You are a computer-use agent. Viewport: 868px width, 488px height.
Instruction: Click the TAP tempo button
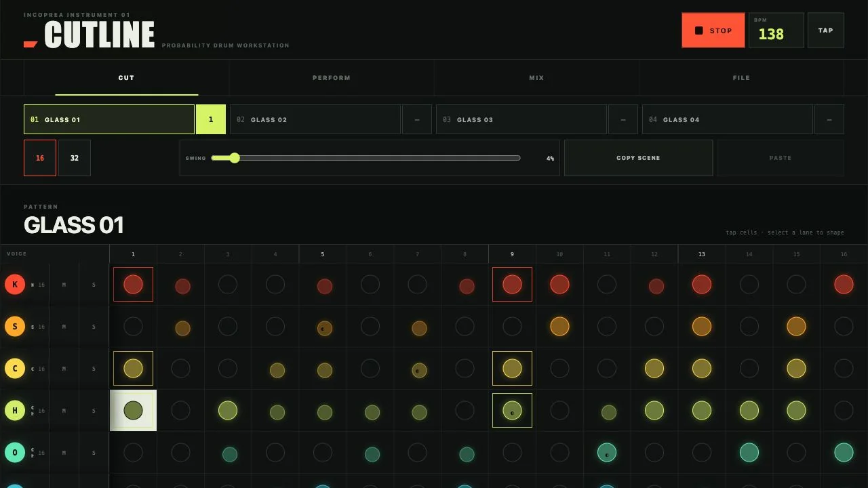(826, 30)
